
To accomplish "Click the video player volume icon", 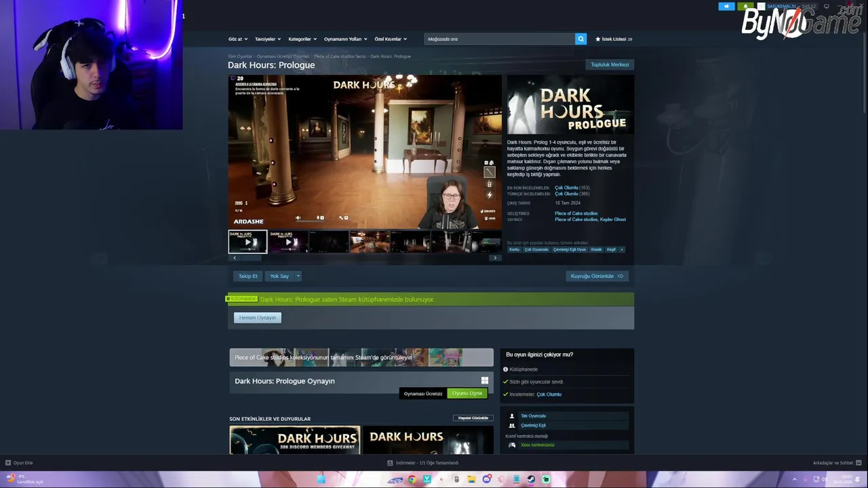I will pos(298,218).
